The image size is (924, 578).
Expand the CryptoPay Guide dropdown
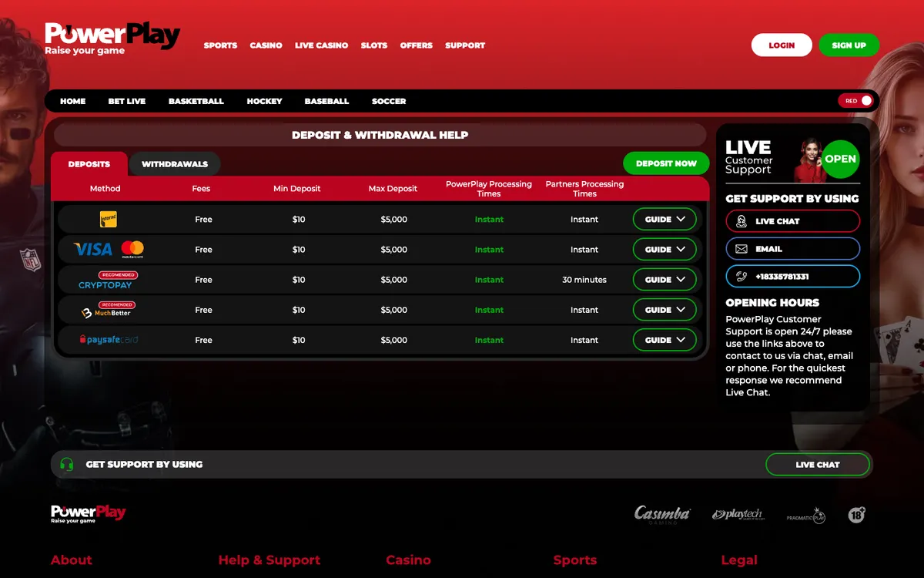tap(665, 280)
